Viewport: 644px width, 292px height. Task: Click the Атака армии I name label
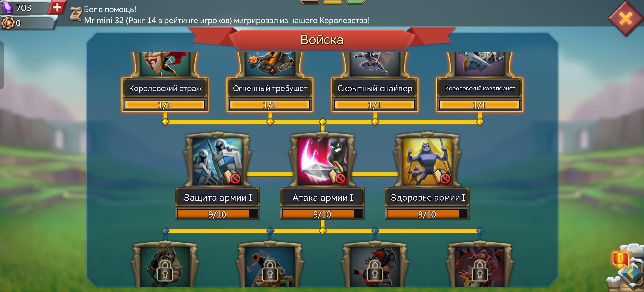pos(322,198)
